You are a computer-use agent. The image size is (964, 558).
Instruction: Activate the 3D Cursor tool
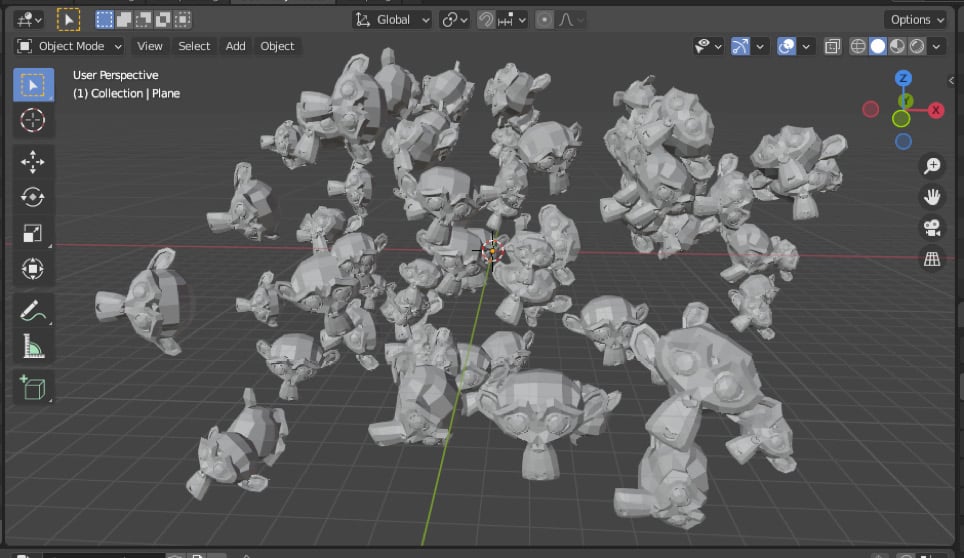33,120
